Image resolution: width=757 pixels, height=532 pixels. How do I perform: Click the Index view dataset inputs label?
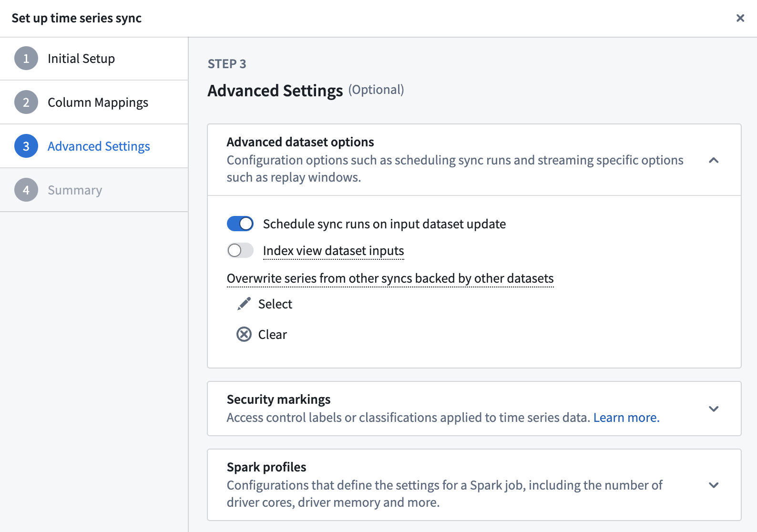(334, 251)
